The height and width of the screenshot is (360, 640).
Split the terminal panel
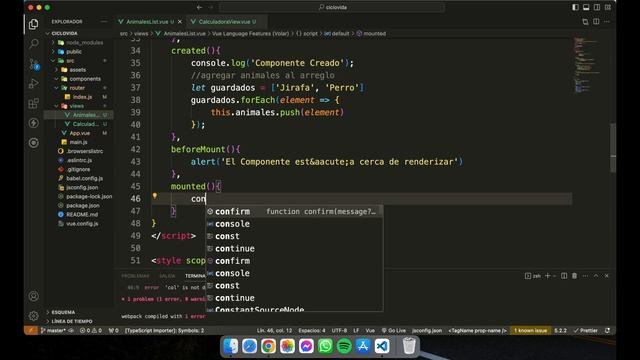click(x=564, y=276)
